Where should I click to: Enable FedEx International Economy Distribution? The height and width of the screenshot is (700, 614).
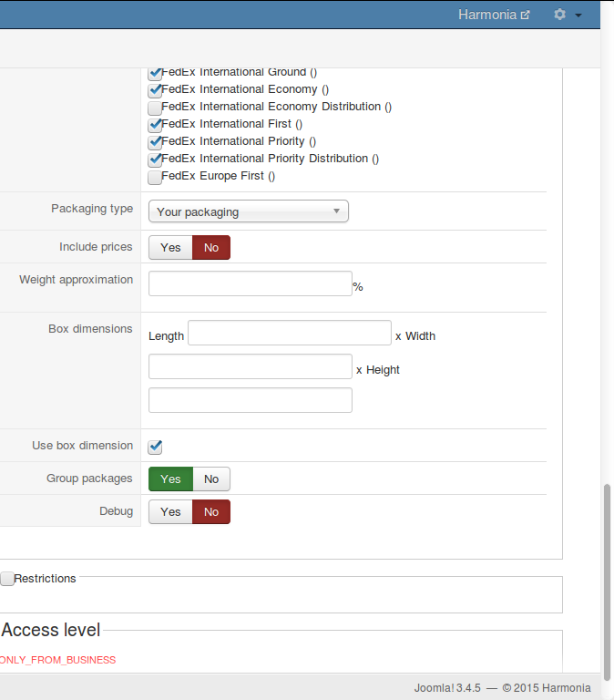(155, 108)
